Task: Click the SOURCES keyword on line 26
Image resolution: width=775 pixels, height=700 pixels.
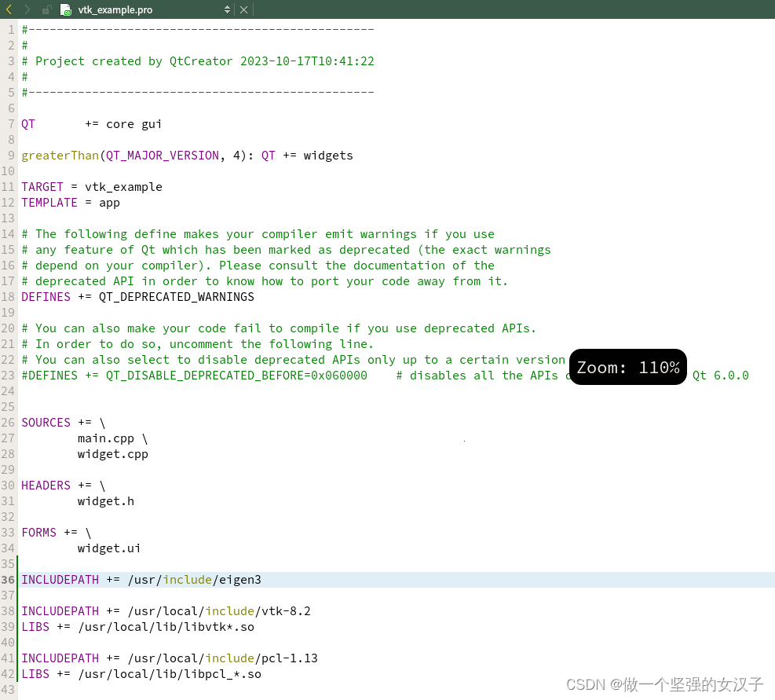Action: point(45,422)
